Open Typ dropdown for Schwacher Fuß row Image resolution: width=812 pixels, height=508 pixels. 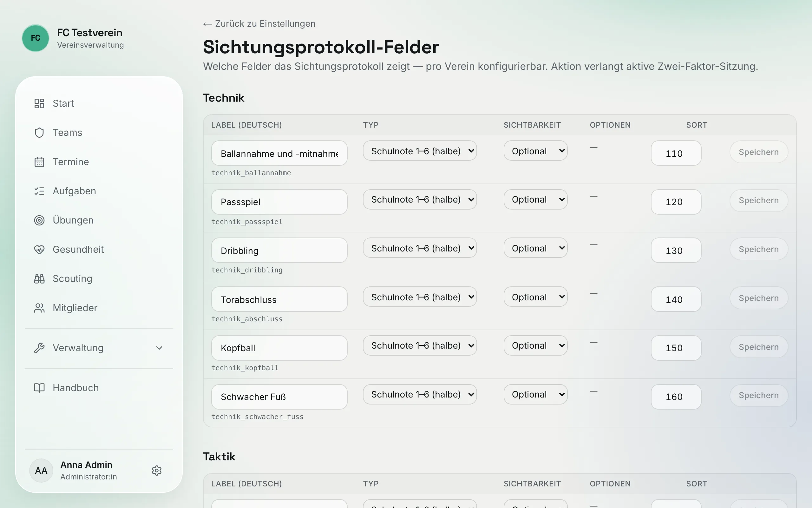pos(420,394)
